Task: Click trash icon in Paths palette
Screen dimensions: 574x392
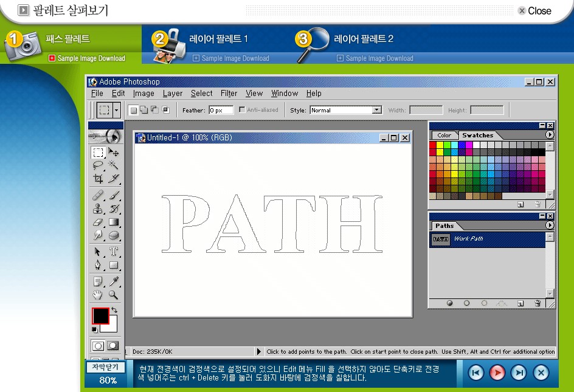Action: pyautogui.click(x=538, y=303)
